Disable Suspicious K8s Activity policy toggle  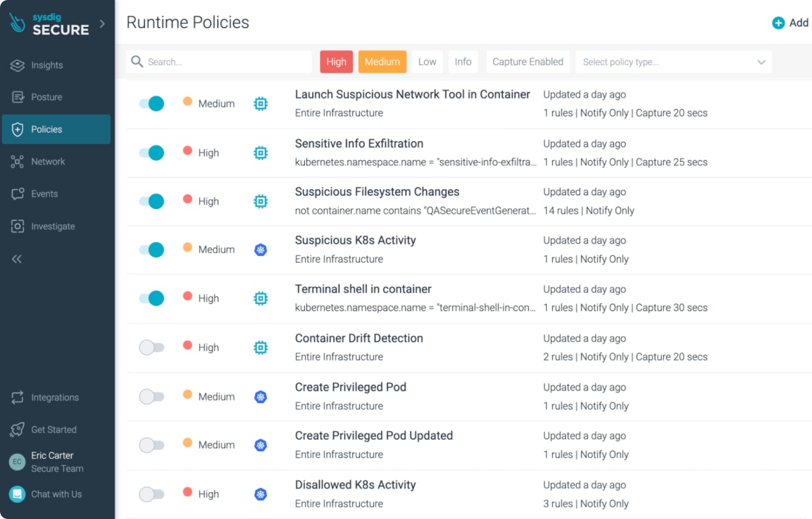152,250
